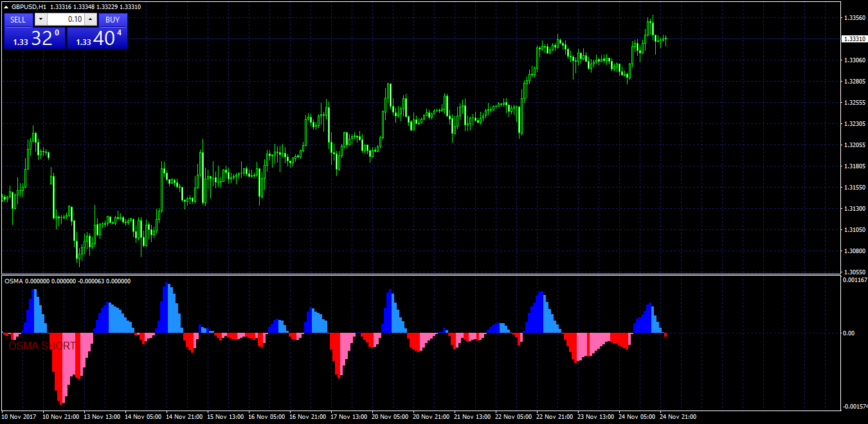Click the 21 Nov 13:00 time label

click(473, 417)
